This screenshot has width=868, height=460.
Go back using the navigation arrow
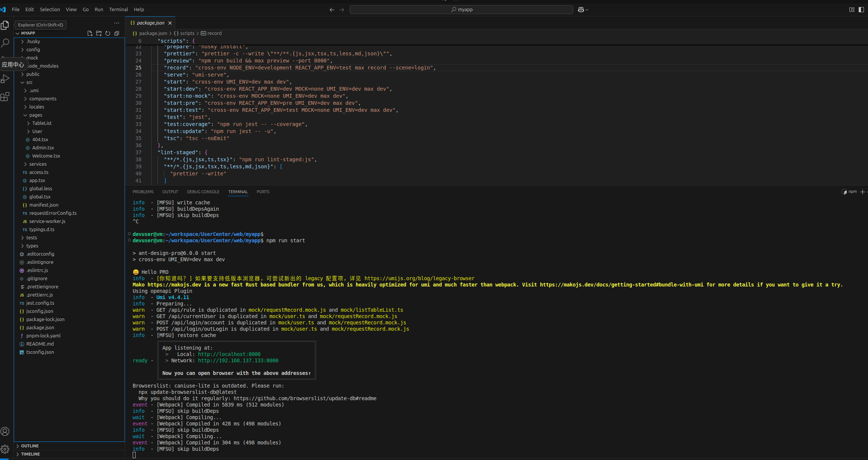pos(332,10)
